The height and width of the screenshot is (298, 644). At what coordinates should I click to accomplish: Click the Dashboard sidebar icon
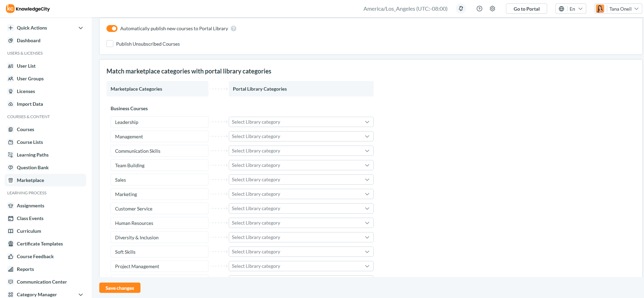pyautogui.click(x=11, y=41)
